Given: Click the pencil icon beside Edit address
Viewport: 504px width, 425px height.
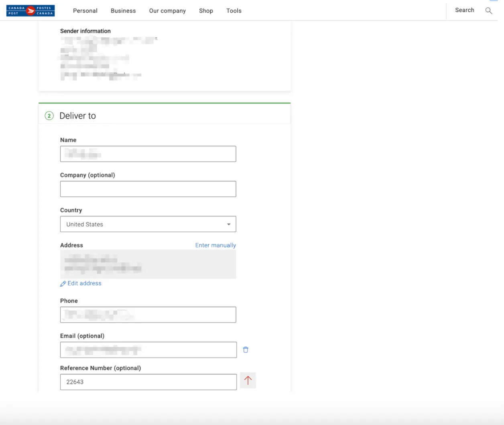Looking at the screenshot, I should click(x=63, y=283).
